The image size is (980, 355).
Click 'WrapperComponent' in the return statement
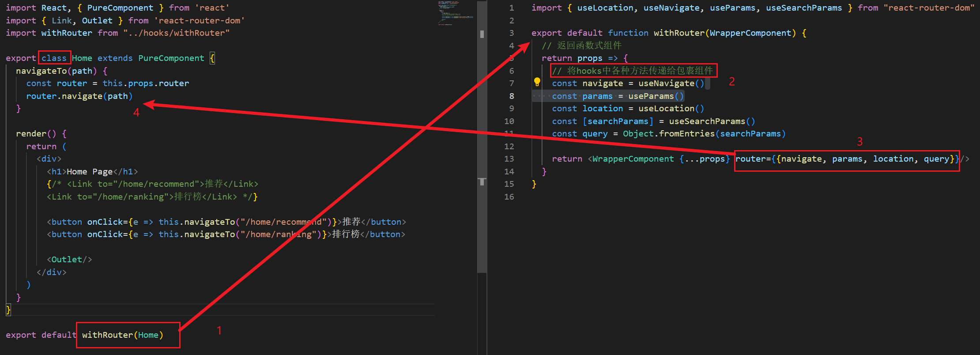633,159
